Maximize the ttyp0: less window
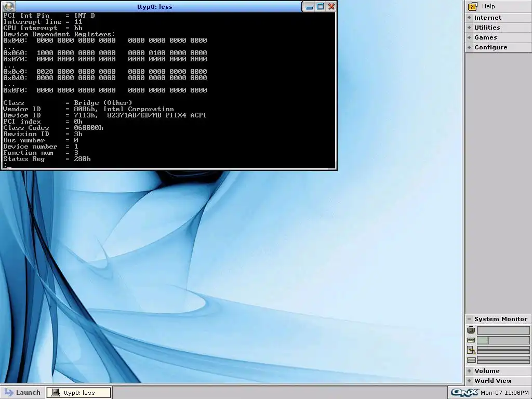 320,6
